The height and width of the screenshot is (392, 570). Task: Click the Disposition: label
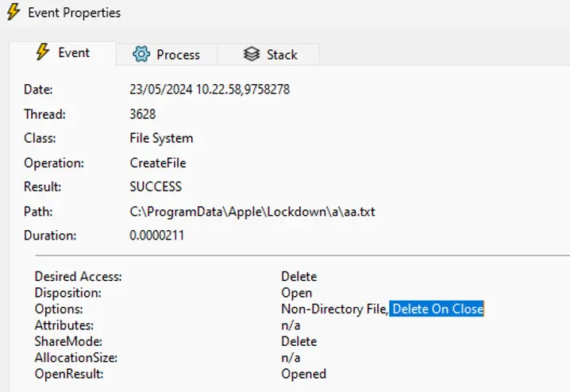click(x=68, y=293)
